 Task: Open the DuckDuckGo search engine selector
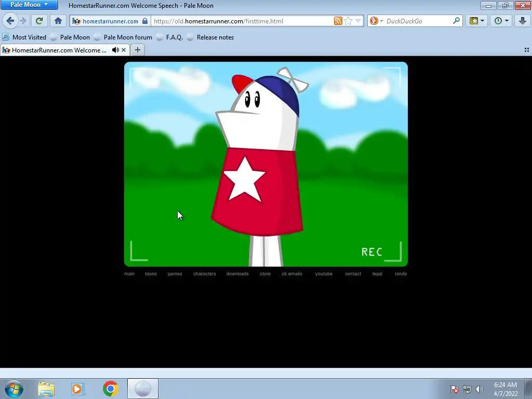point(376,21)
